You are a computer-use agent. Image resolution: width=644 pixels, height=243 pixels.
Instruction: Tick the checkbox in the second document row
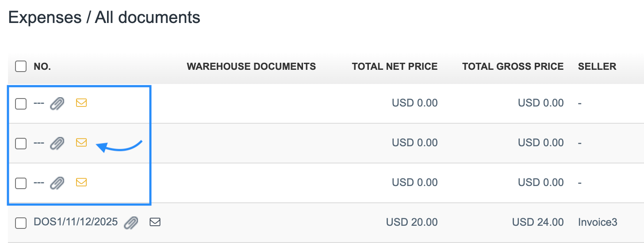(x=21, y=144)
